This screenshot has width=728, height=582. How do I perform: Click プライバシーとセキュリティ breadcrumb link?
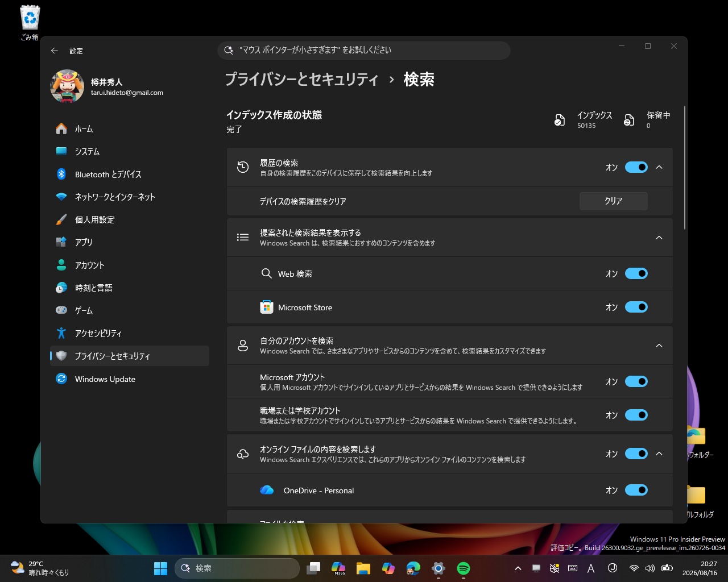coord(301,80)
